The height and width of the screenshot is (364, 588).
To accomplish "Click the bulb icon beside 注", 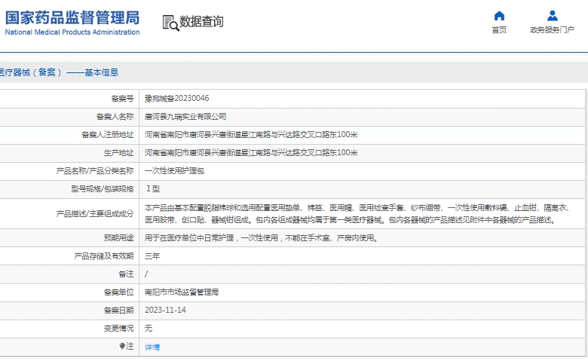I will 122,346.
